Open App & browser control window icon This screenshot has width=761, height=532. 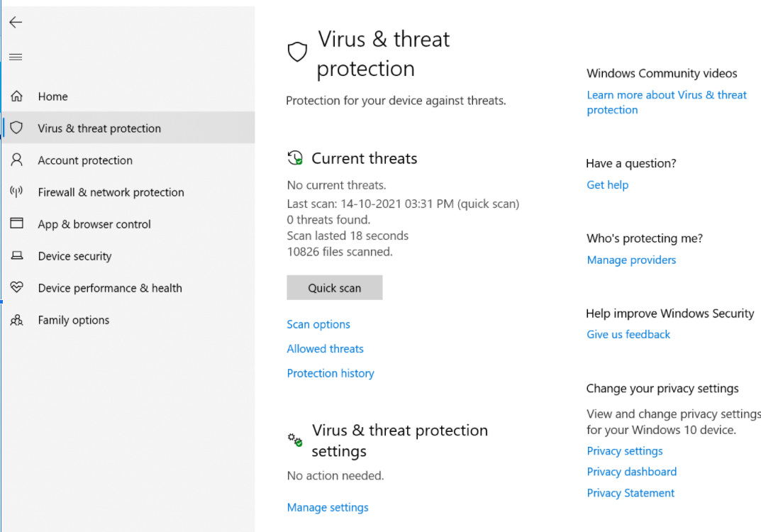[16, 224]
